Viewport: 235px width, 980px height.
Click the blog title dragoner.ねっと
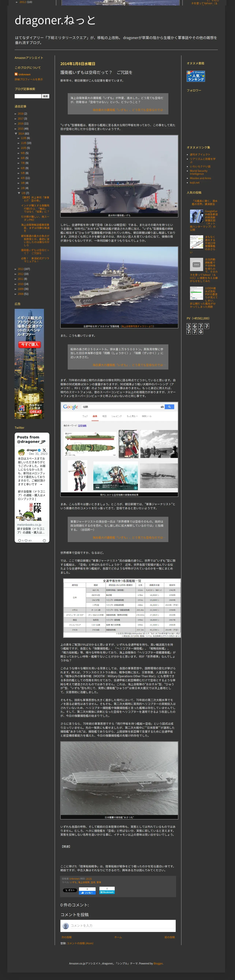pyautogui.click(x=55, y=20)
